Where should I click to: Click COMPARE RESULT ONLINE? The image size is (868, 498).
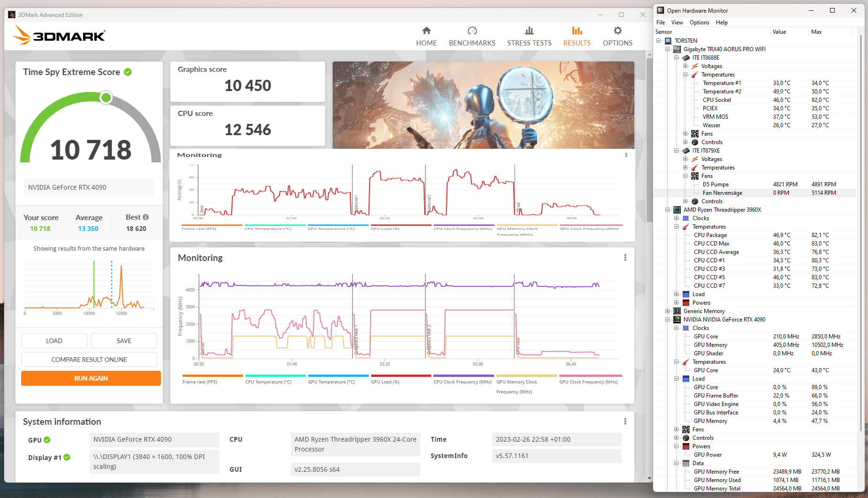pyautogui.click(x=89, y=360)
